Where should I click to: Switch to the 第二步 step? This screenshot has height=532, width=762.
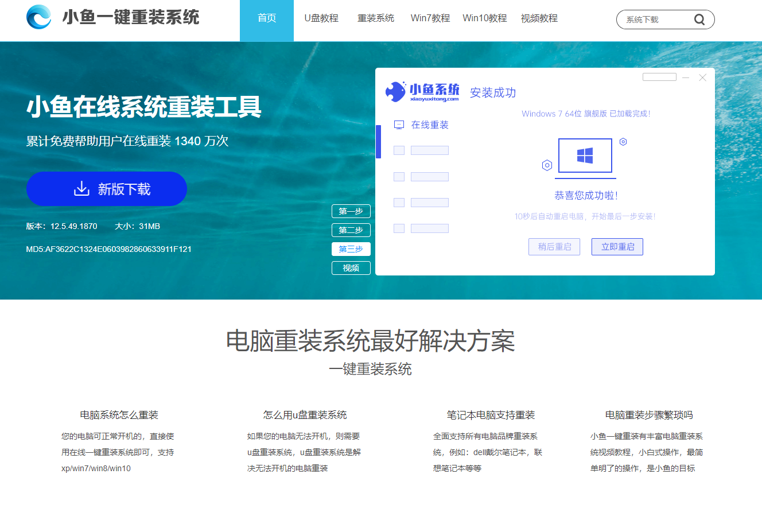[351, 230]
